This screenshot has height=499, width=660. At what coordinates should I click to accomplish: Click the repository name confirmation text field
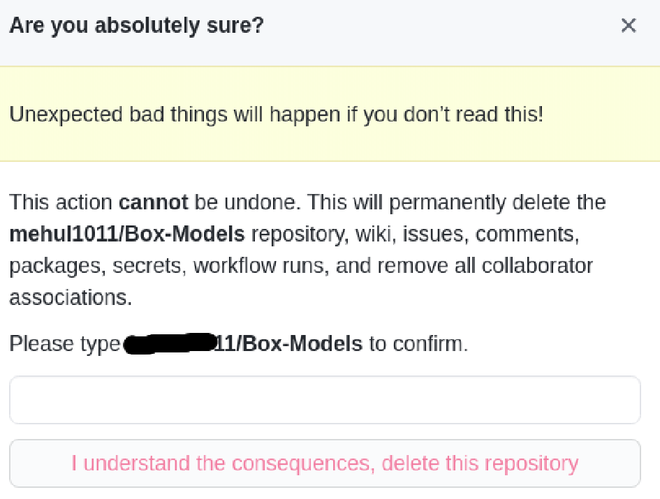pyautogui.click(x=324, y=400)
